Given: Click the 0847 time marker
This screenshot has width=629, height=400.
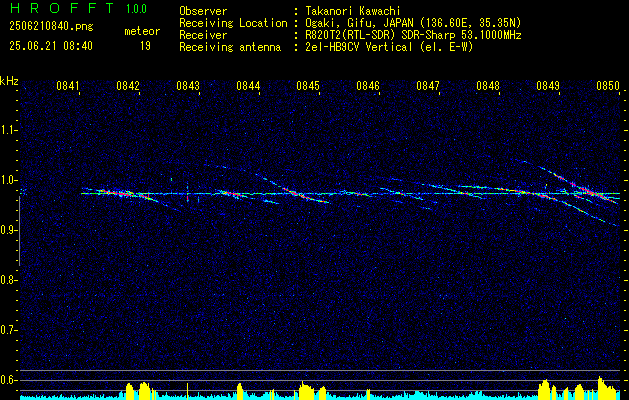Looking at the screenshot, I should (428, 86).
